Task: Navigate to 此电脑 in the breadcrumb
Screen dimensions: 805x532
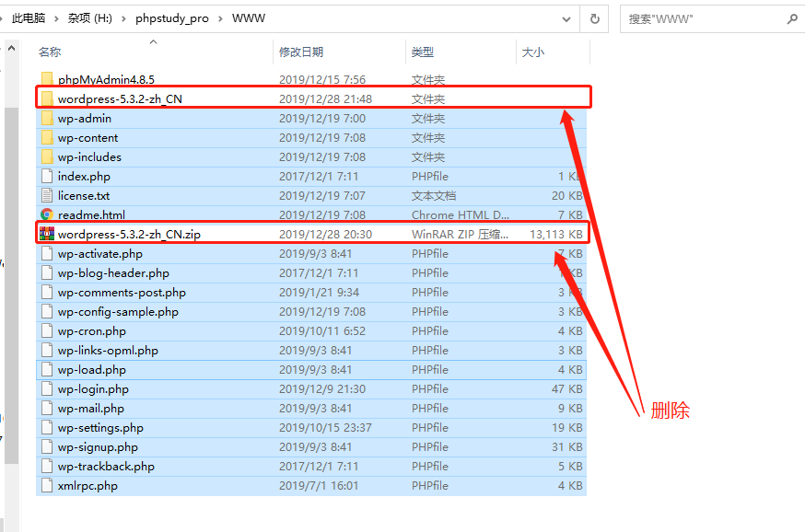Action: (29, 18)
